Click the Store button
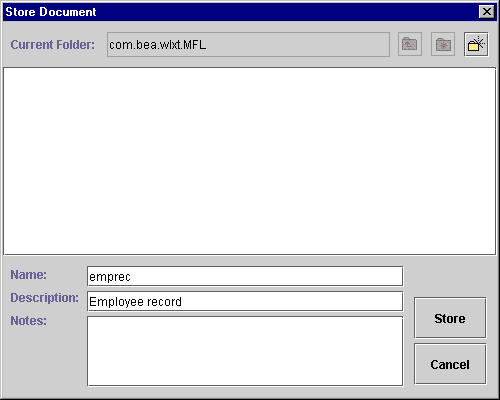The image size is (500, 400). coord(450,318)
